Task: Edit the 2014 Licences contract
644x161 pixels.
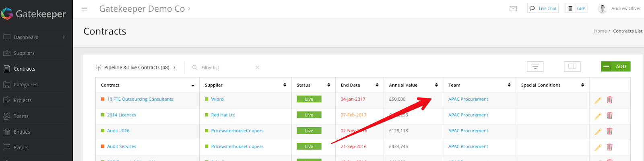Action: point(598,116)
